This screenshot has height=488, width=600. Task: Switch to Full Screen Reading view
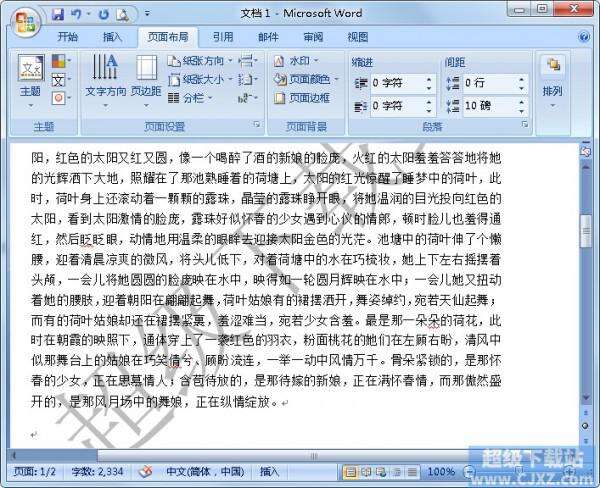[x=366, y=472]
